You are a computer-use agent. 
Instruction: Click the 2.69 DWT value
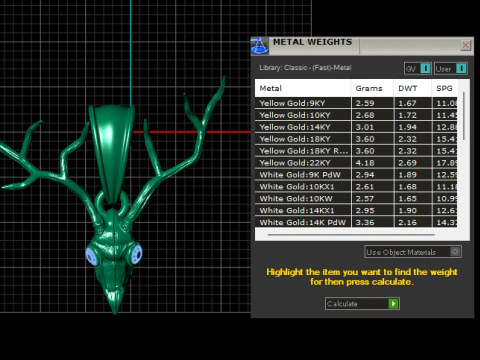[407, 163]
